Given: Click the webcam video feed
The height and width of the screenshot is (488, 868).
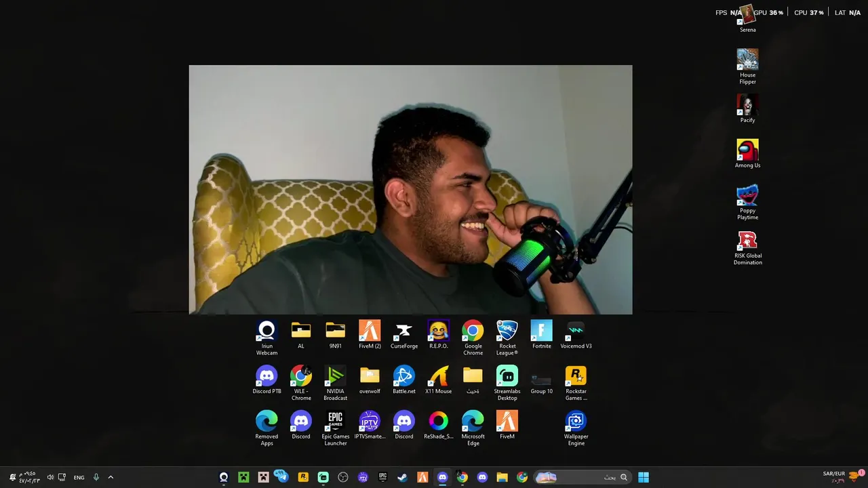Looking at the screenshot, I should click(x=410, y=190).
